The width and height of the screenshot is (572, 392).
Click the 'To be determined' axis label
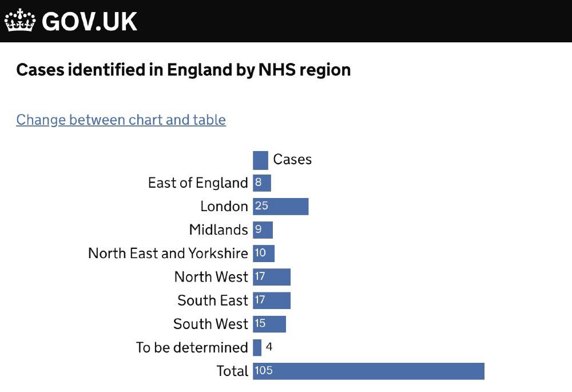point(192,347)
